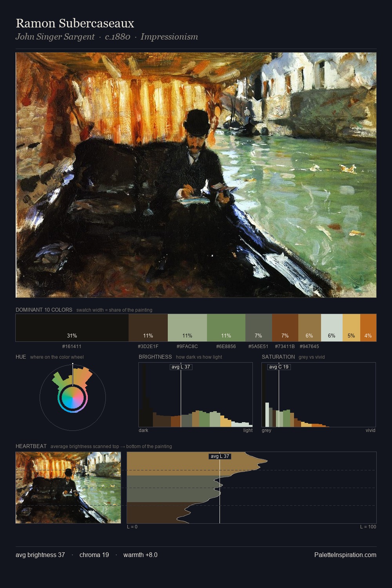Click the 'BRIGHTNESS' section heading
Screen dimensions: 392x588
coord(155,357)
